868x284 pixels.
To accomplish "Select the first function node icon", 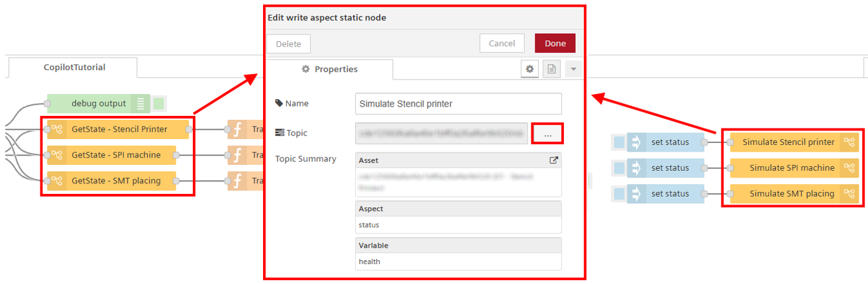I will (x=237, y=129).
